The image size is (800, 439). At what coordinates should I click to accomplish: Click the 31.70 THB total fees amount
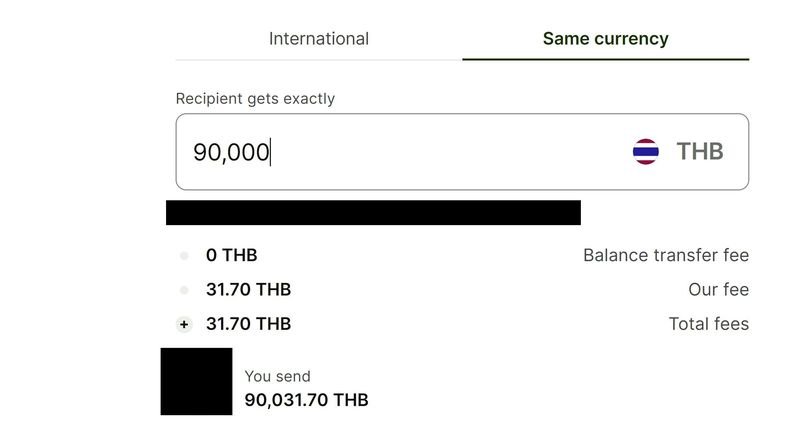pos(248,324)
